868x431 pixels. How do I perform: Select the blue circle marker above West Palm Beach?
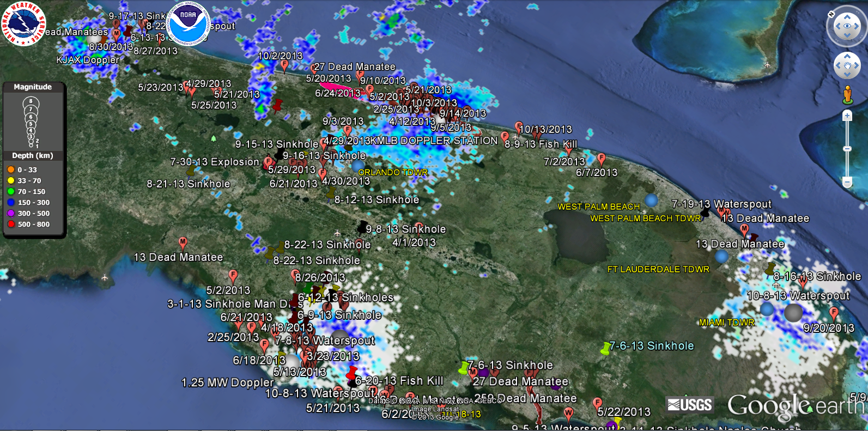tap(651, 200)
